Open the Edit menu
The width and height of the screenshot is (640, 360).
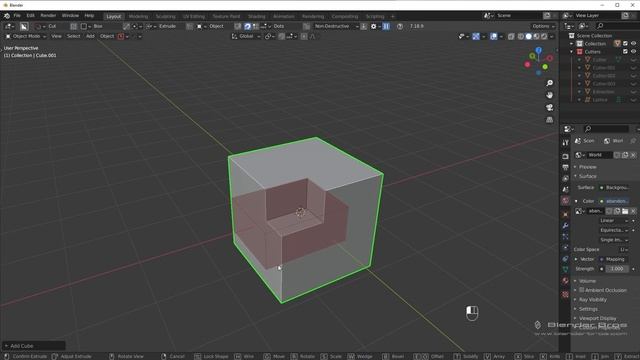coord(31,16)
